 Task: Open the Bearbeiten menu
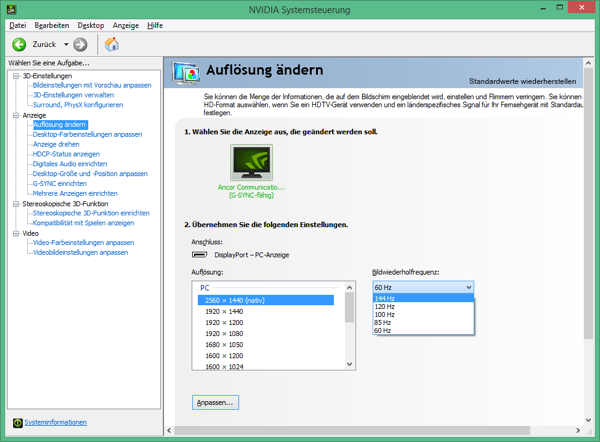click(x=52, y=25)
